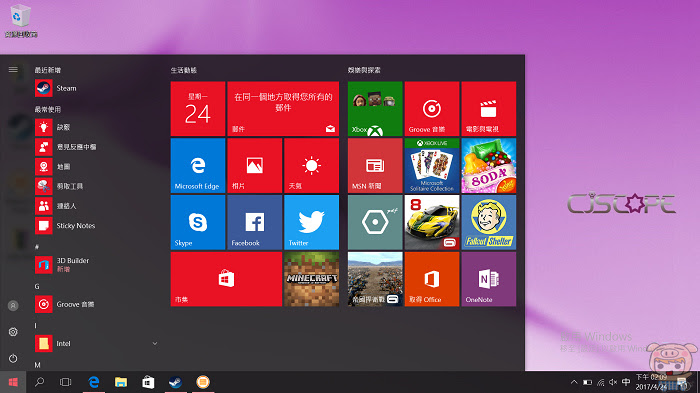Image resolution: width=700 pixels, height=393 pixels.
Task: Open the OneNote tile
Action: pos(488,279)
